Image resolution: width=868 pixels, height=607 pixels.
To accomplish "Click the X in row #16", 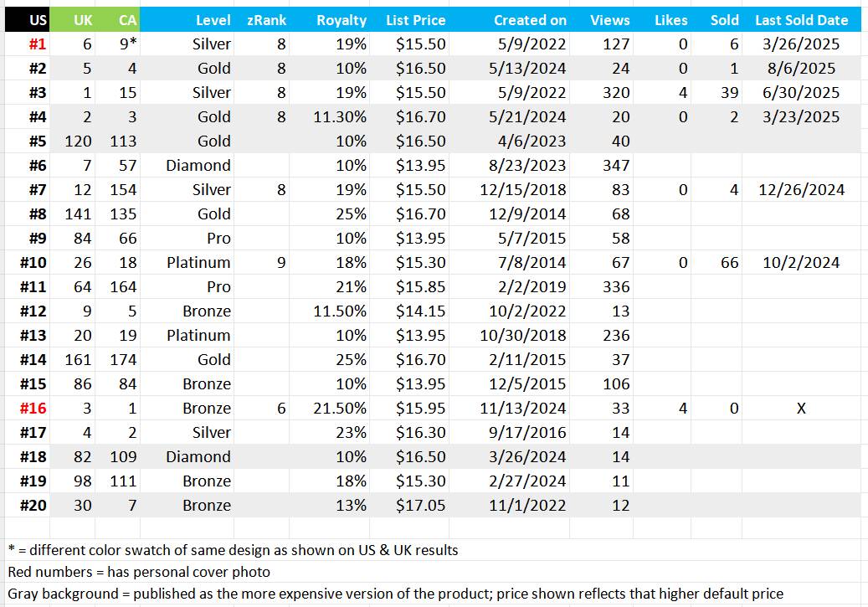I will click(802, 409).
